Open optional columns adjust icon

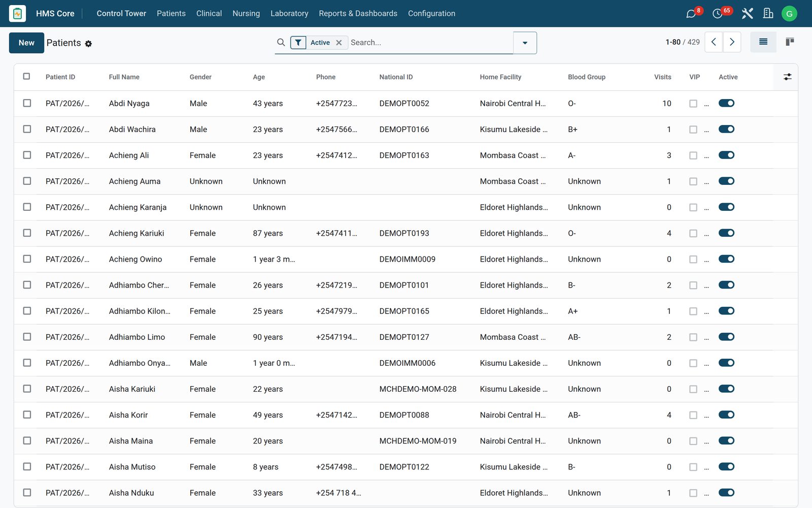pyautogui.click(x=787, y=77)
